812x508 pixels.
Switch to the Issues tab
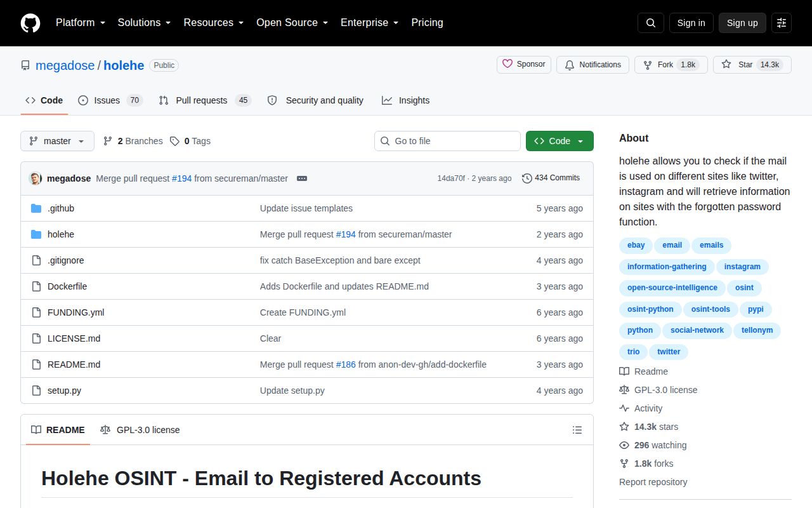110,100
